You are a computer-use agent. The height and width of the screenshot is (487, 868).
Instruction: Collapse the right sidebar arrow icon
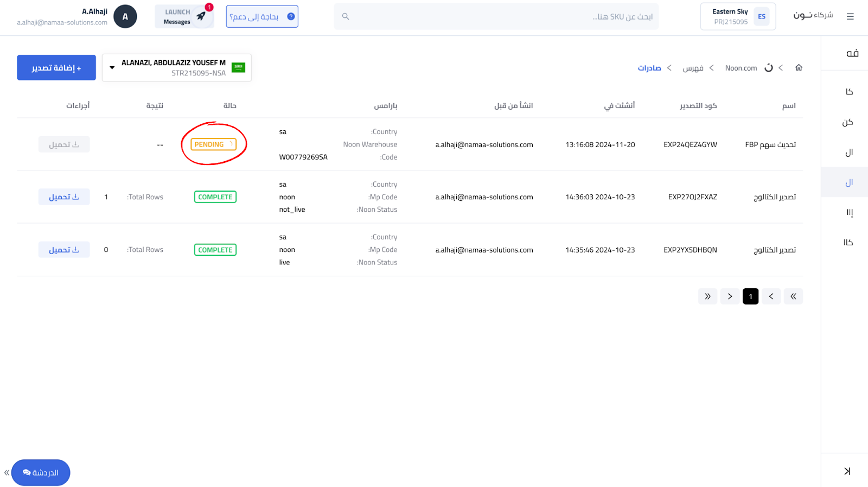point(847,471)
